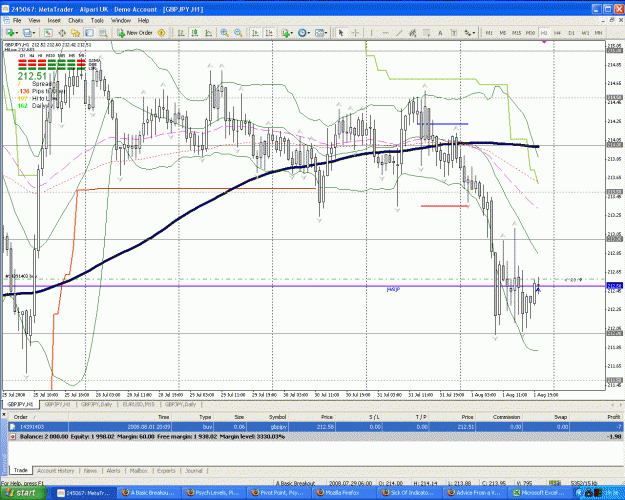Open the Profiles toolbar icon

pyautogui.click(x=29, y=33)
